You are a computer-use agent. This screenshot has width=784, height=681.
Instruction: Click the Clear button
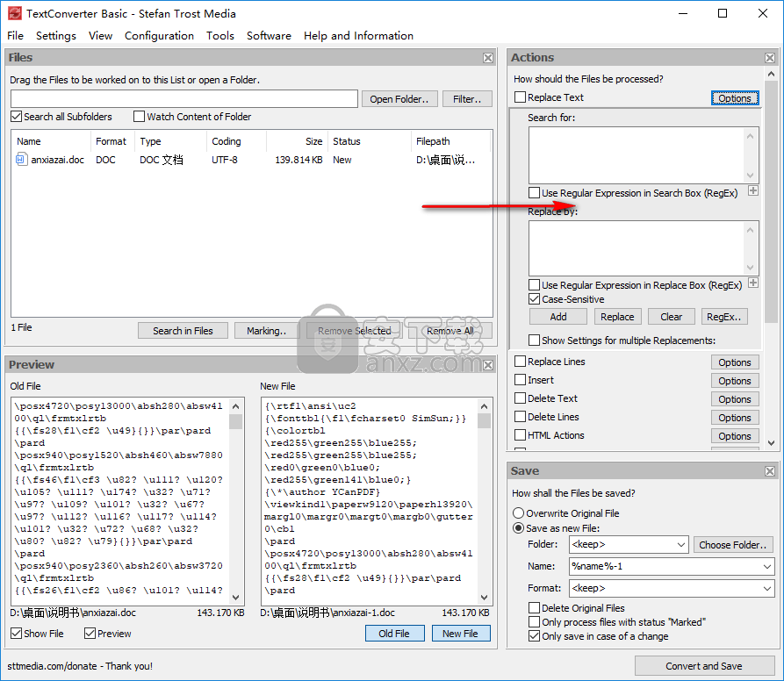point(671,317)
